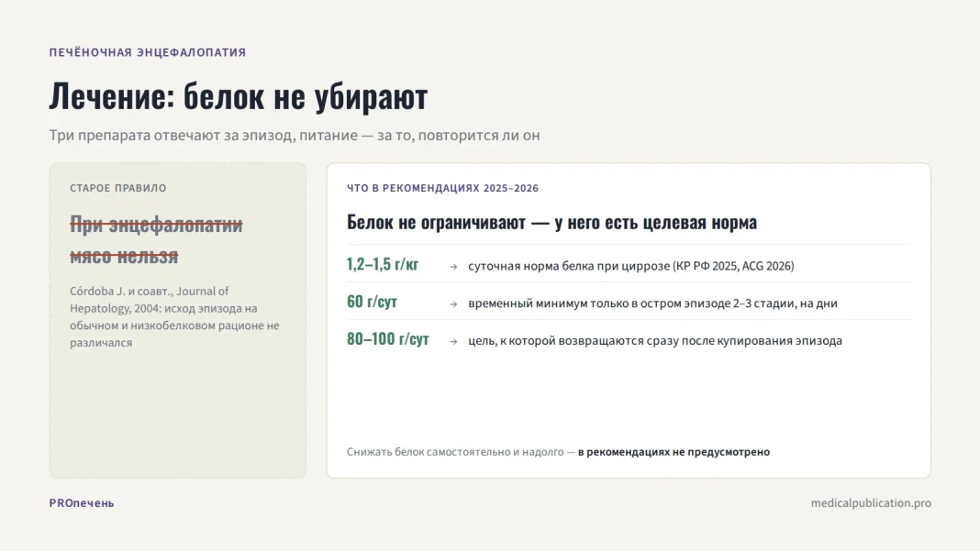Viewport: 980px width, 551px height.
Task: Click the text 'цель, к которой возвращаются сразу'
Action: click(x=574, y=341)
